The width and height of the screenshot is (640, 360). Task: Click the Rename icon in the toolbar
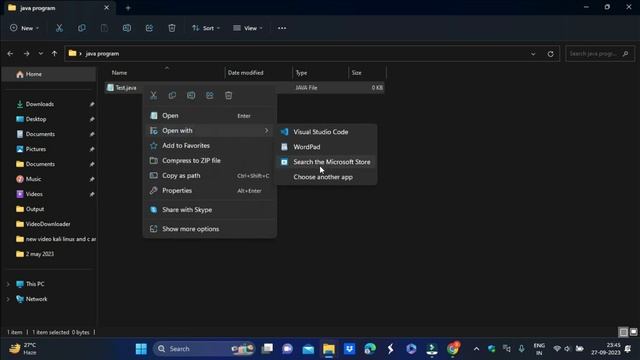pyautogui.click(x=127, y=28)
